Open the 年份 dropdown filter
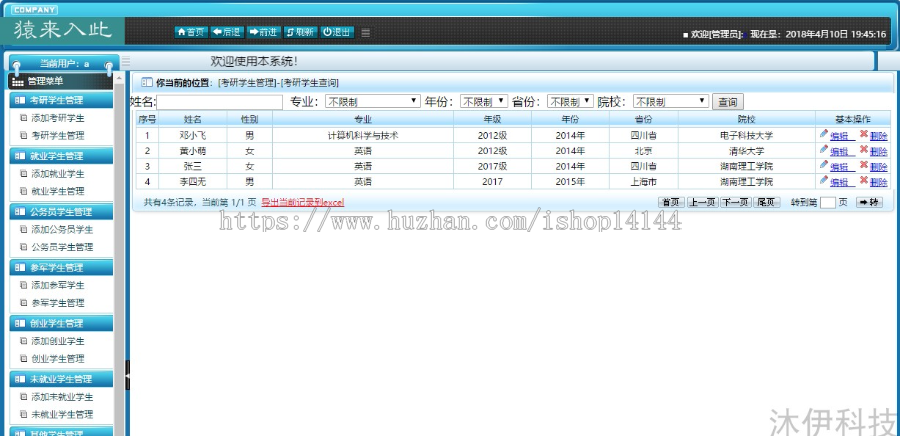This screenshot has height=436, width=900. pyautogui.click(x=484, y=102)
